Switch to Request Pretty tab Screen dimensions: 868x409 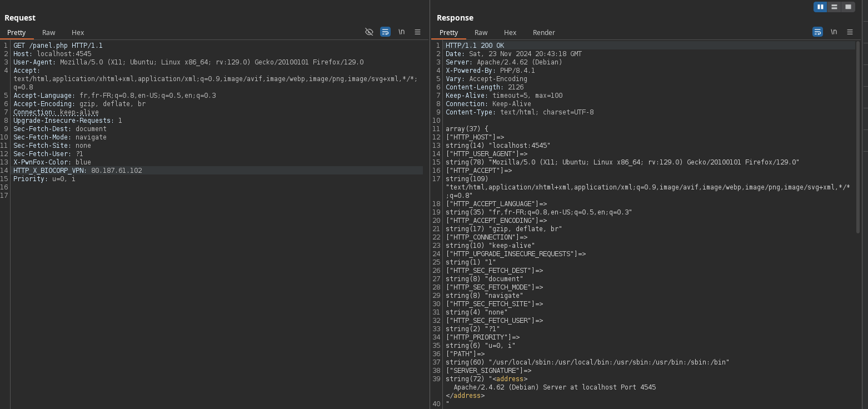pyautogui.click(x=17, y=32)
